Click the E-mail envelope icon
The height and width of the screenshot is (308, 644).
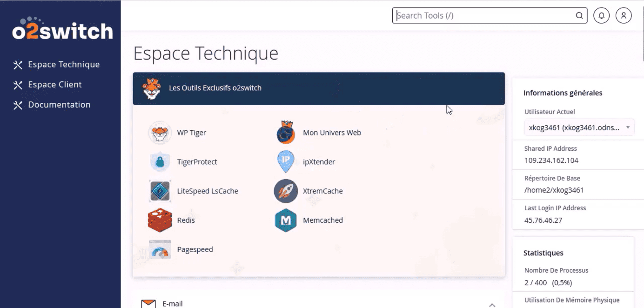pyautogui.click(x=148, y=304)
